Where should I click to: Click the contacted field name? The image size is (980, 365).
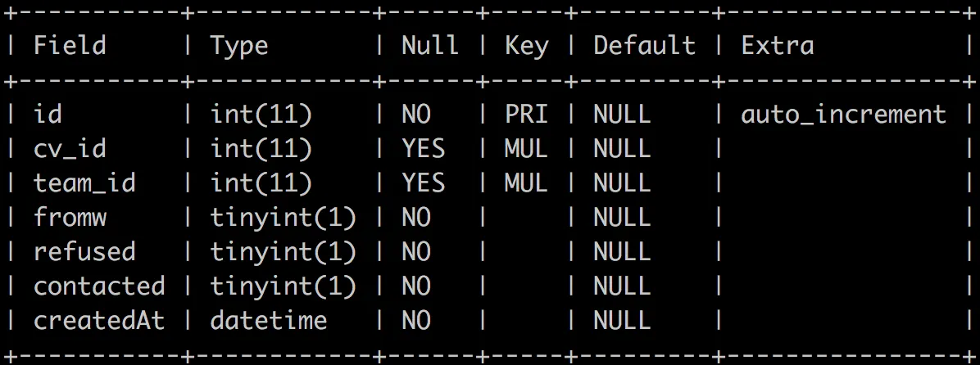click(99, 286)
